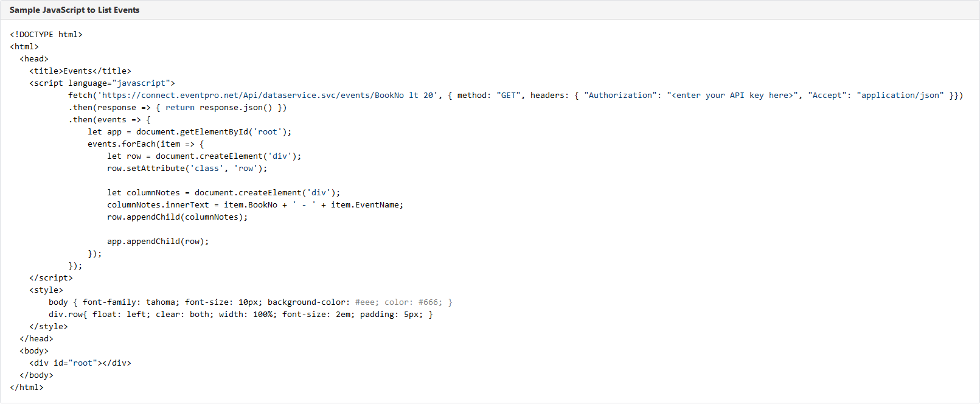Click the "row.appendChild(columnNotes);" line

click(178, 217)
